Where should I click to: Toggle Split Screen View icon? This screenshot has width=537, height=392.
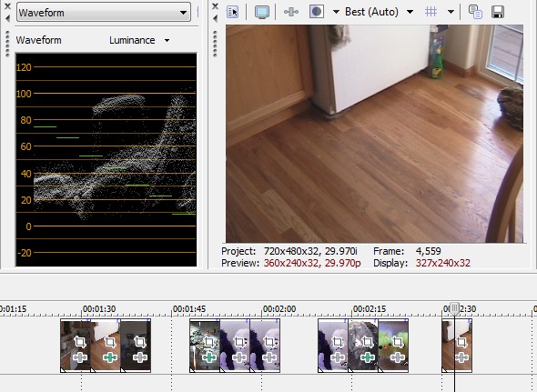coord(317,12)
